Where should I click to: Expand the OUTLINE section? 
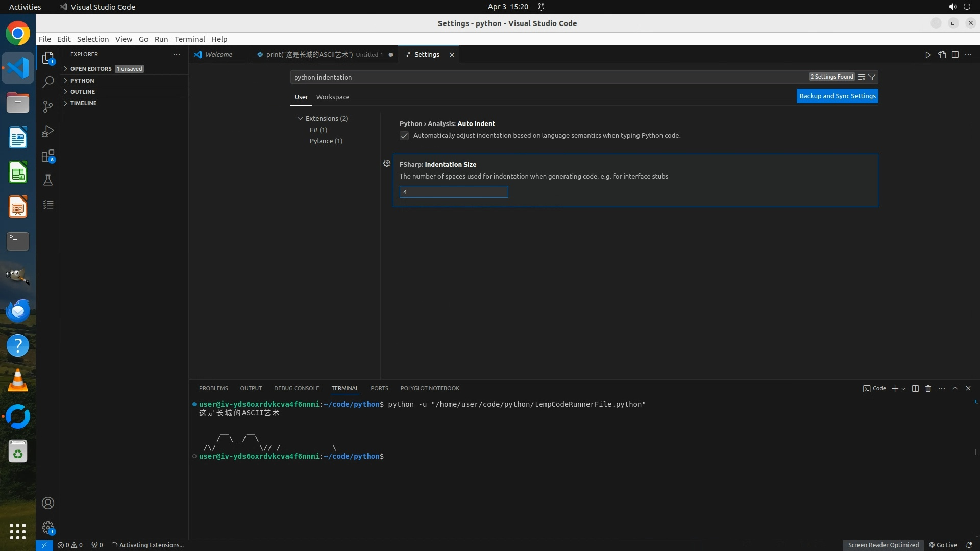click(x=83, y=92)
